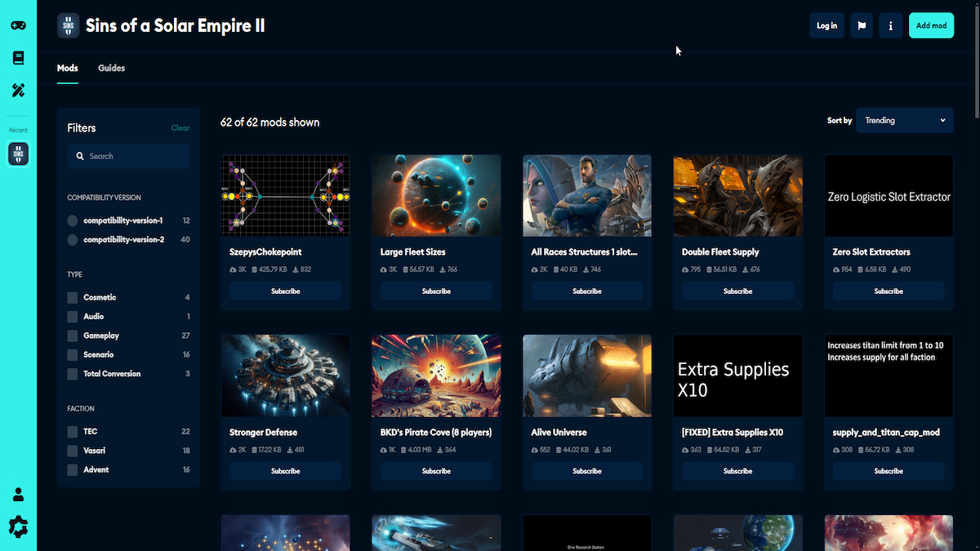This screenshot has height=551, width=980.
Task: Select the Mods tab
Action: [x=67, y=68]
